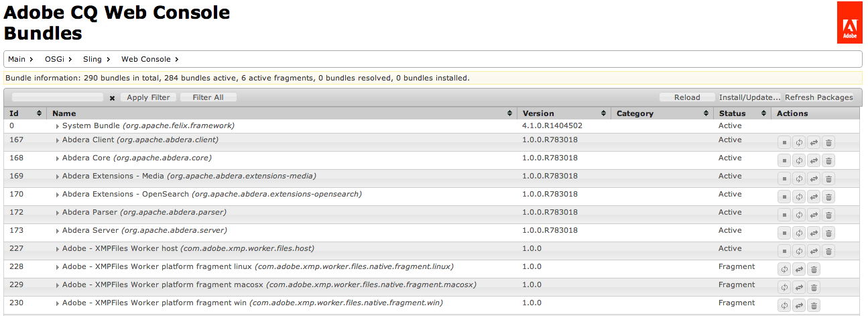Click Refresh Packages button
This screenshot has height=316, width=868.
click(819, 97)
